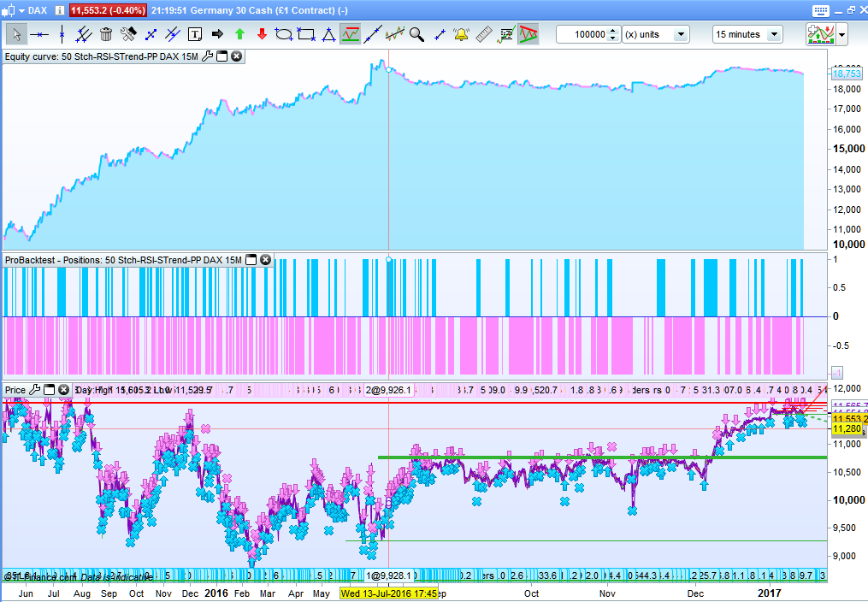
Task: Click the 1@9,928.1 label near bottom
Action: coord(388,575)
